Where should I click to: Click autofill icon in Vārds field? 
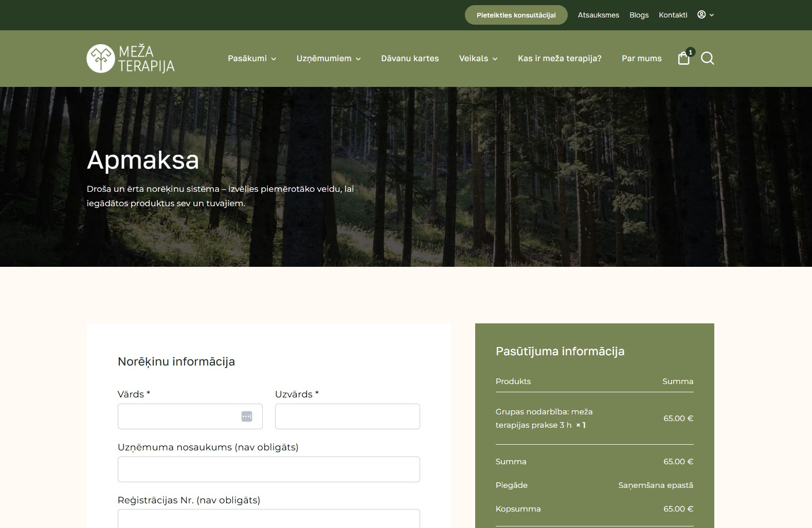click(x=247, y=416)
